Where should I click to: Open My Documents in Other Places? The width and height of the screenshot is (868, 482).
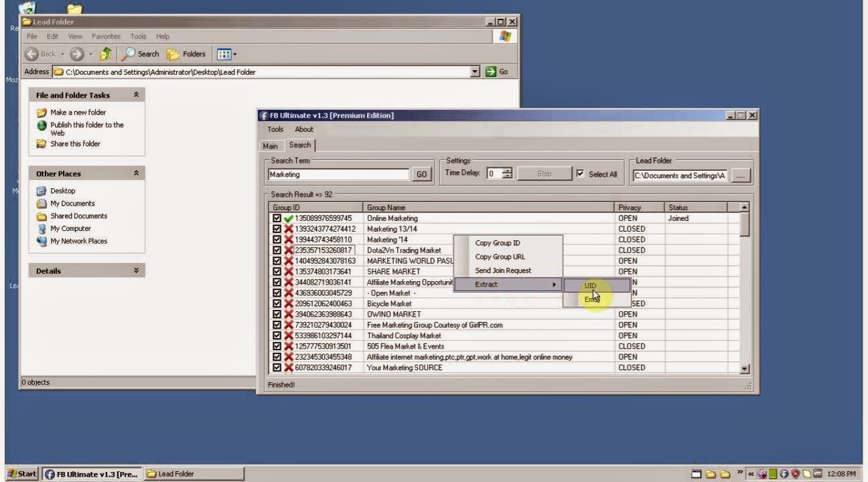coord(72,204)
